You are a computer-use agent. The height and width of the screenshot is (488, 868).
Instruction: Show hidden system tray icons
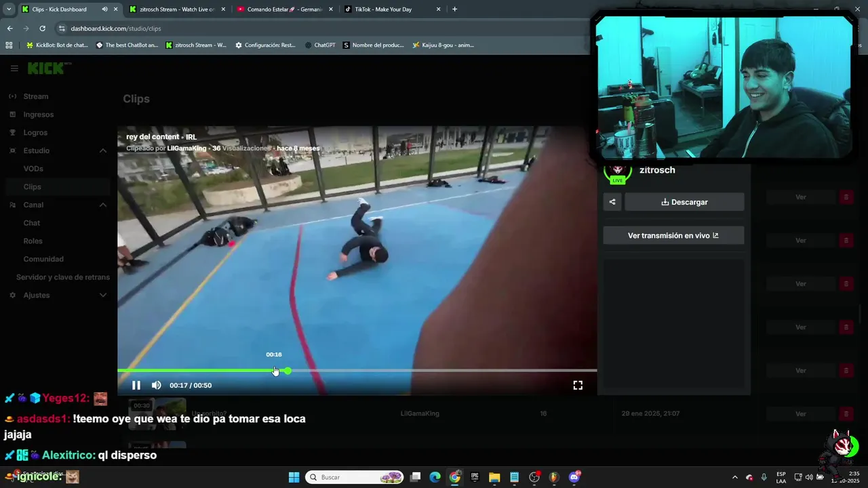coord(735,477)
